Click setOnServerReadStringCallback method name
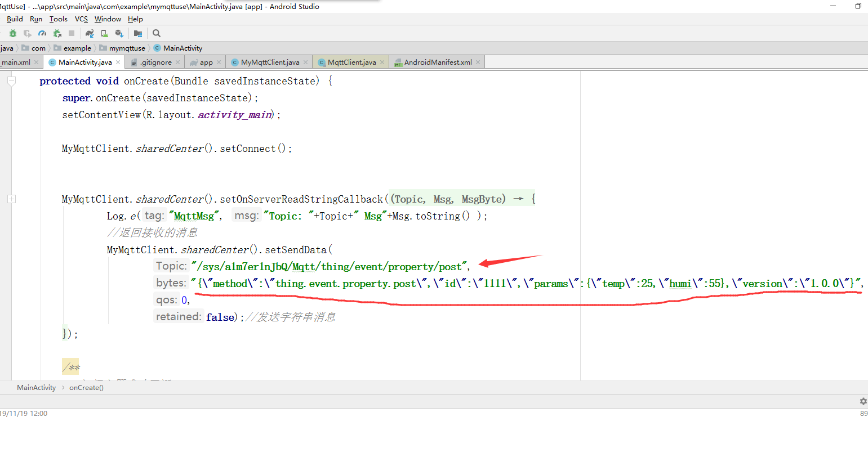868x466 pixels. (x=301, y=199)
